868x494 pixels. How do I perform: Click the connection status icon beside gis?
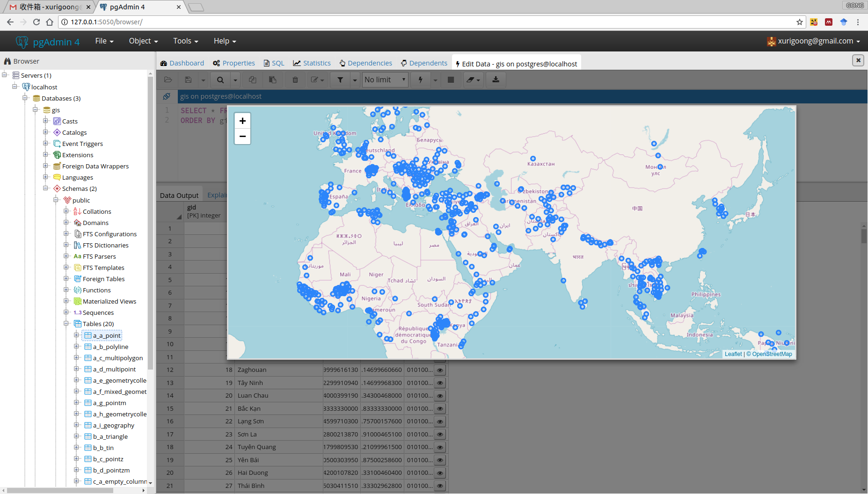coord(167,96)
